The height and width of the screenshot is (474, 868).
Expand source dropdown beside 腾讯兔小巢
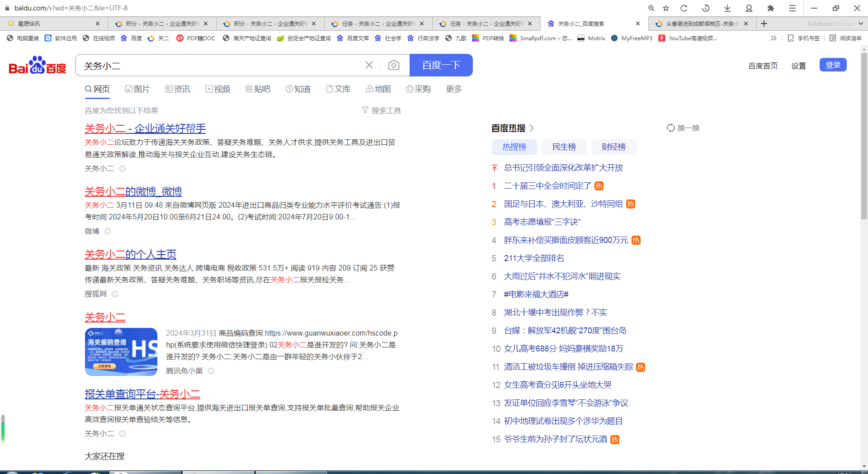(211, 371)
